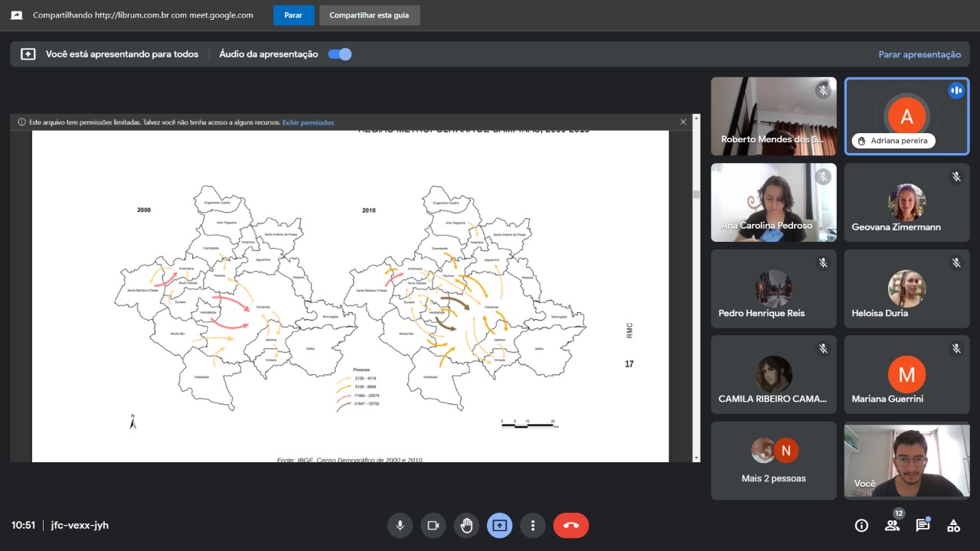Click the screen-share icon next to 'Compartilhando'

[x=16, y=15]
